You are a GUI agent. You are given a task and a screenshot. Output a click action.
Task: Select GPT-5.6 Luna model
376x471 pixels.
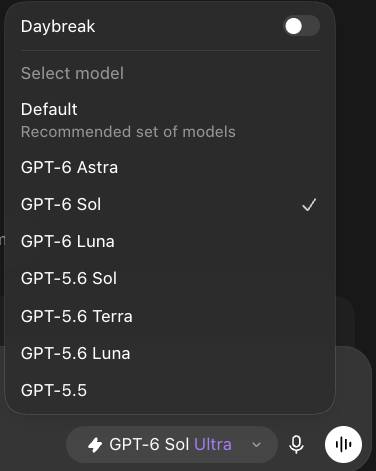[170, 353]
